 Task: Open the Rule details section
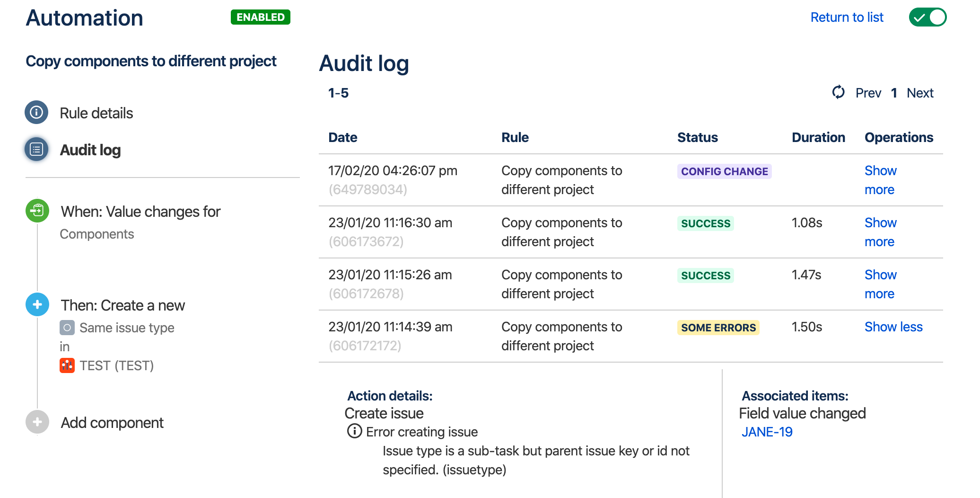[x=96, y=113]
